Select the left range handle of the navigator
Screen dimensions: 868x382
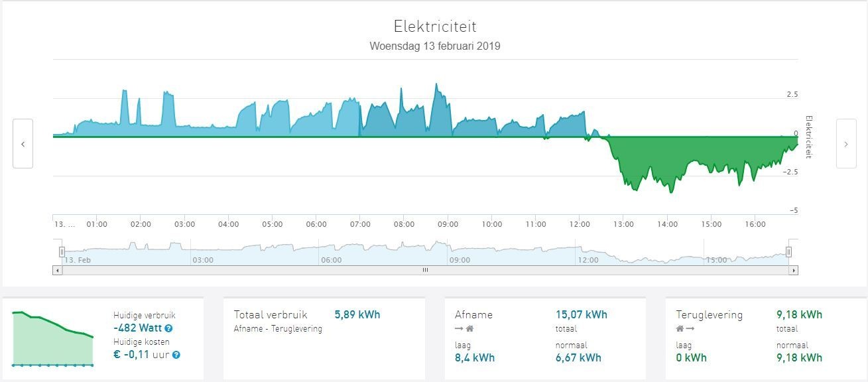(61, 251)
